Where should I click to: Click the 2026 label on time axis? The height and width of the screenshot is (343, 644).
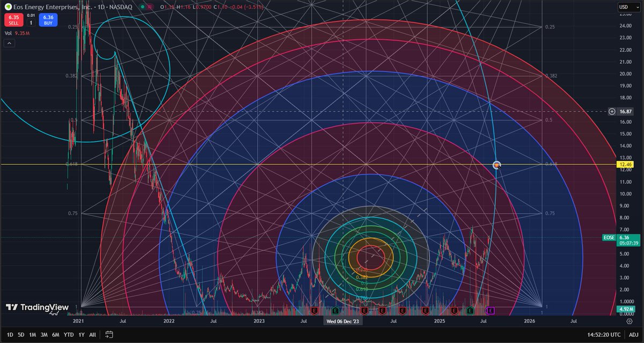pyautogui.click(x=530, y=321)
